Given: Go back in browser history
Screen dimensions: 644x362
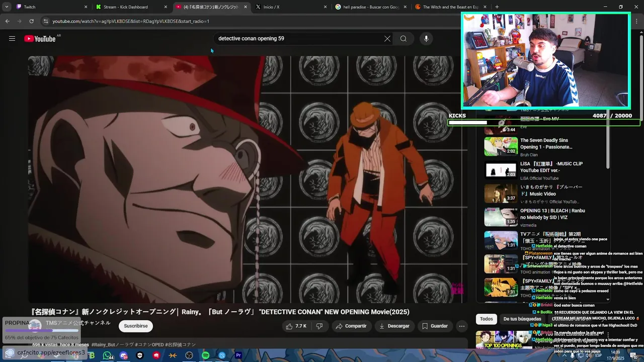Looking at the screenshot, I should 7,21.
